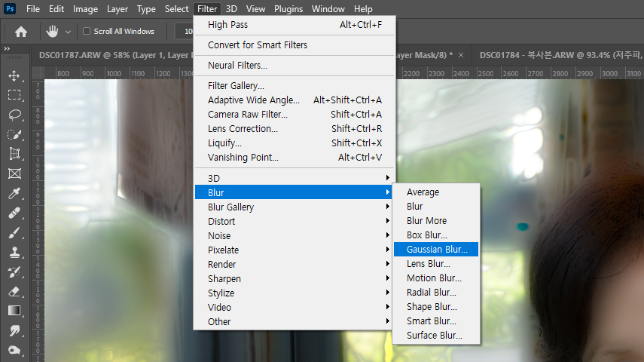Viewport: 644px width, 362px height.
Task: Expand the toolbar with double-arrow icon
Action: 7,48
